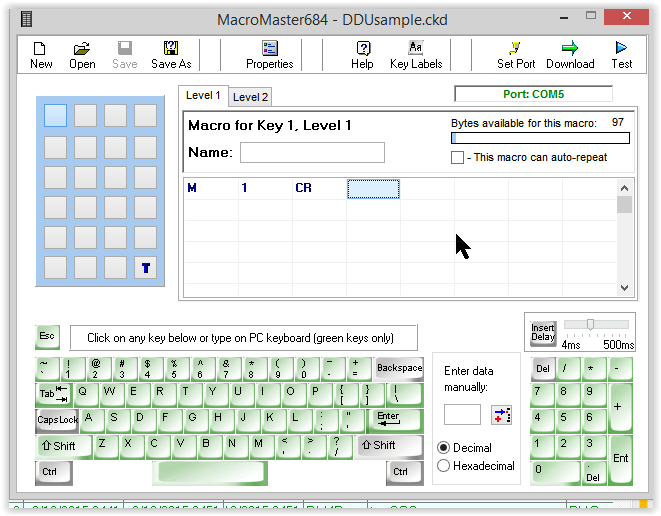The image size is (661, 516).
Task: Select the CR cell in macro grid
Action: pyautogui.click(x=319, y=188)
